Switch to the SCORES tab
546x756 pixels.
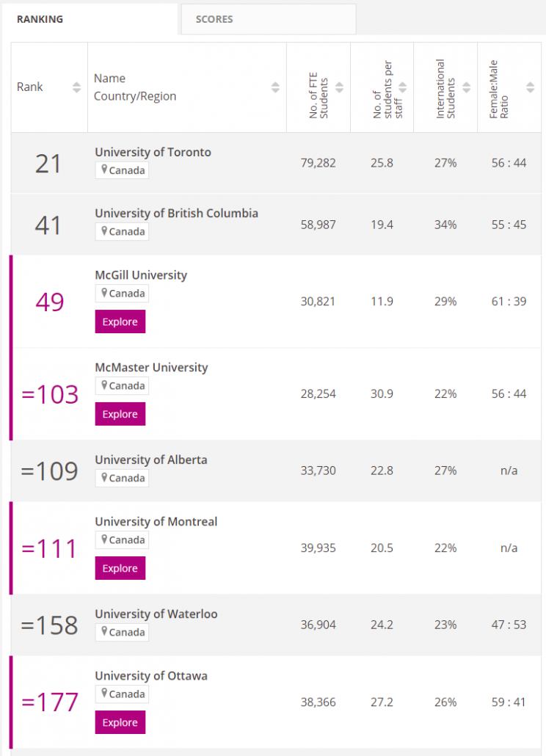click(x=269, y=19)
